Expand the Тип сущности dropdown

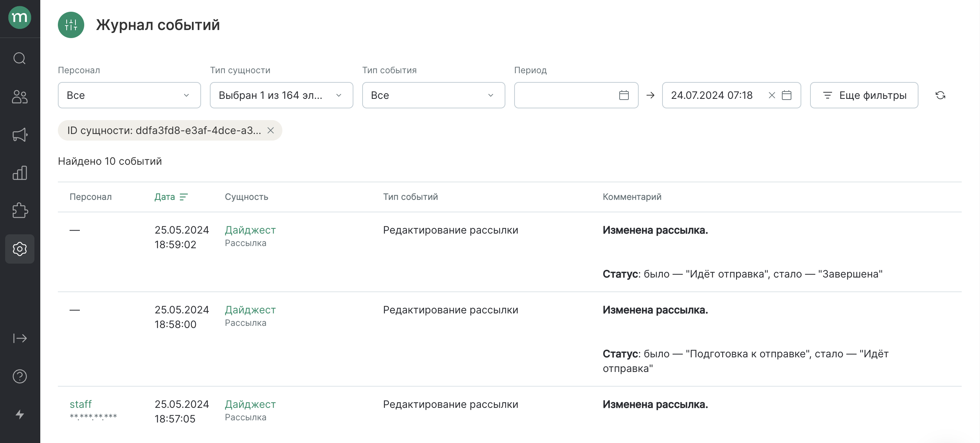tap(282, 95)
